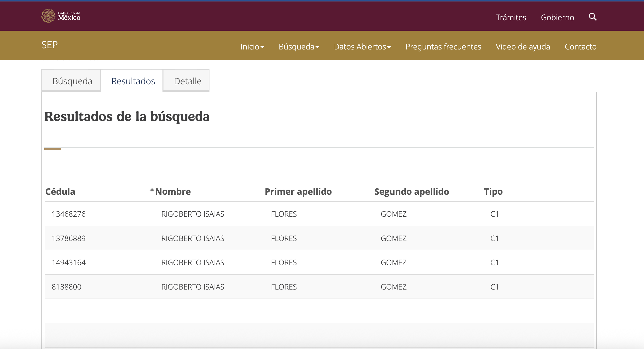Sort by Tipo column header
Viewport: 644px width, 349px height.
click(493, 192)
